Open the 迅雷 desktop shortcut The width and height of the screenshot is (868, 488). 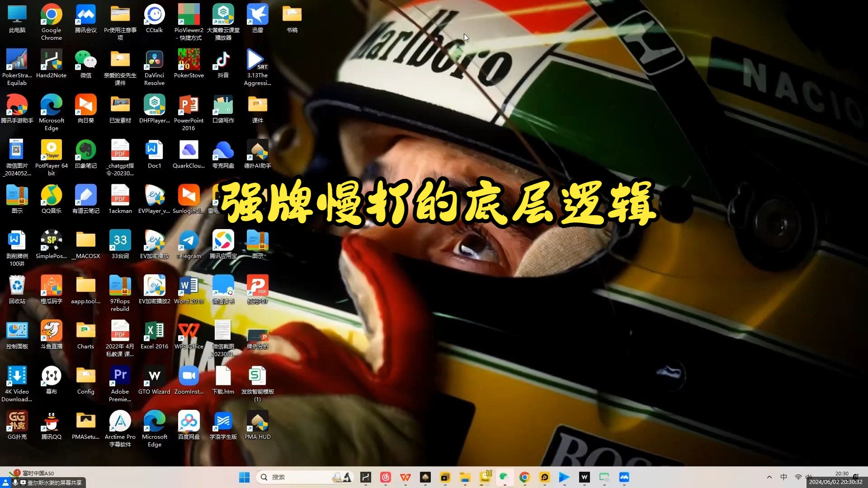(257, 19)
